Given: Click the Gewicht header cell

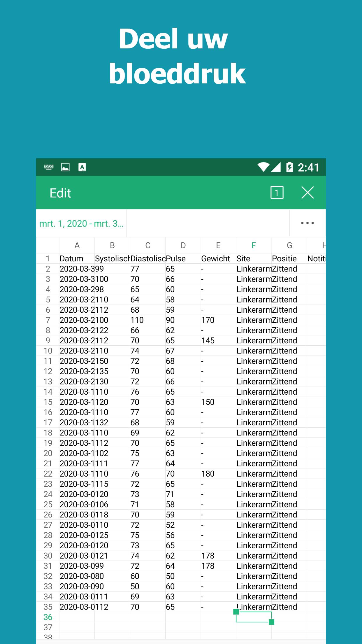Looking at the screenshot, I should click(218, 259).
